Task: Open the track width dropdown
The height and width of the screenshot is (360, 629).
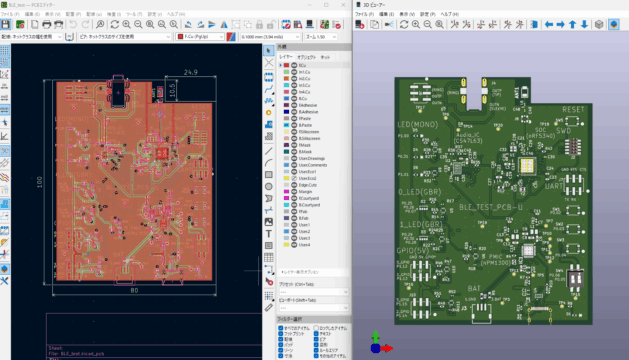Action: 31,37
